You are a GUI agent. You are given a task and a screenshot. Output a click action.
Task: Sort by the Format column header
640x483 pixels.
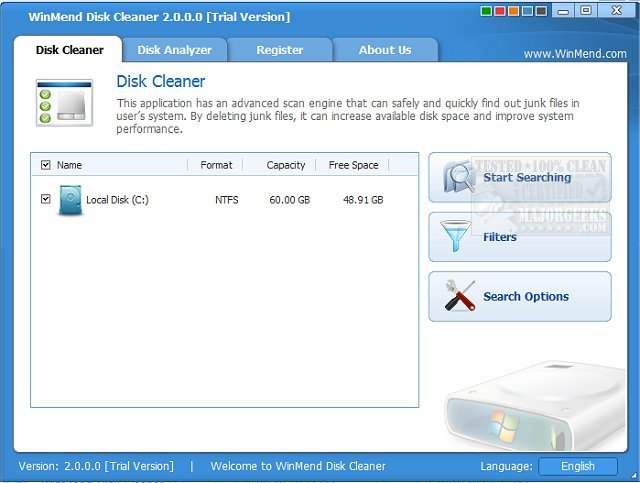[x=216, y=165]
